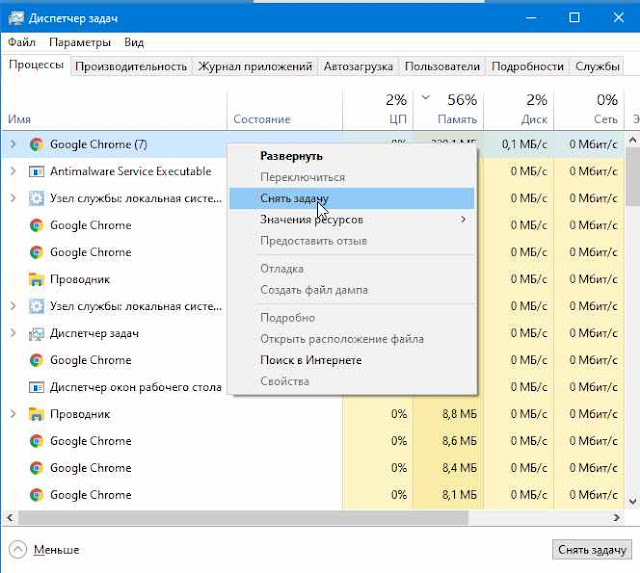
Task: Switch to the Производительность tab
Action: pos(131,67)
